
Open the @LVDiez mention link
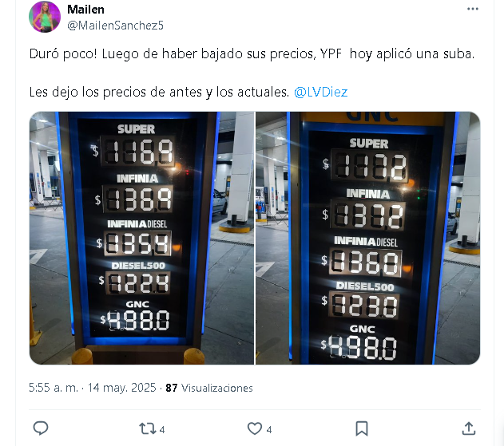point(320,93)
